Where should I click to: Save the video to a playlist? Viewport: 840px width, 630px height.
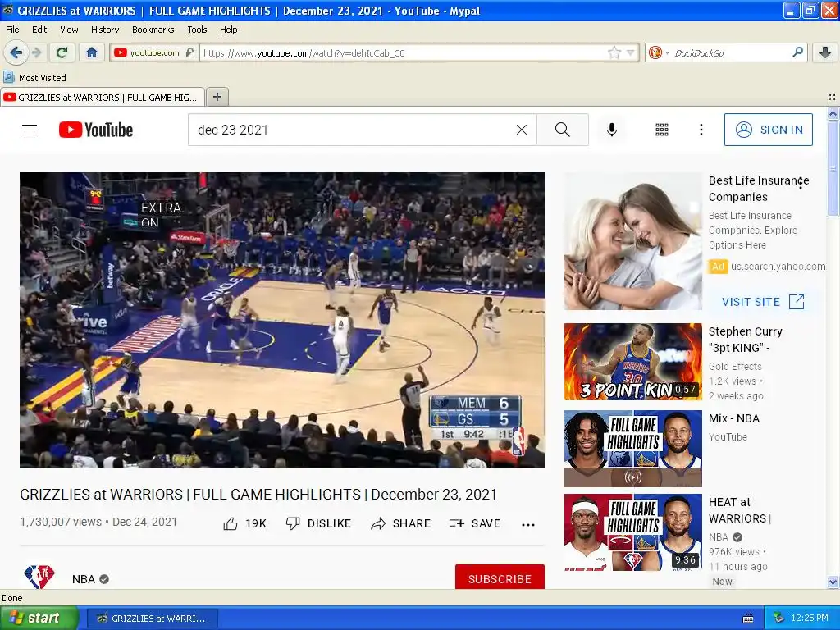pos(475,523)
